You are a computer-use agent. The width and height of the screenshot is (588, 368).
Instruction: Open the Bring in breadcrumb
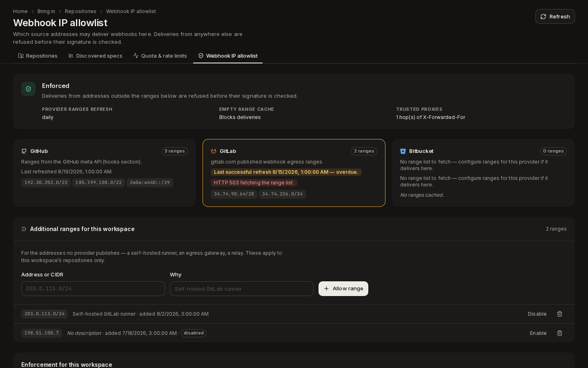point(46,11)
